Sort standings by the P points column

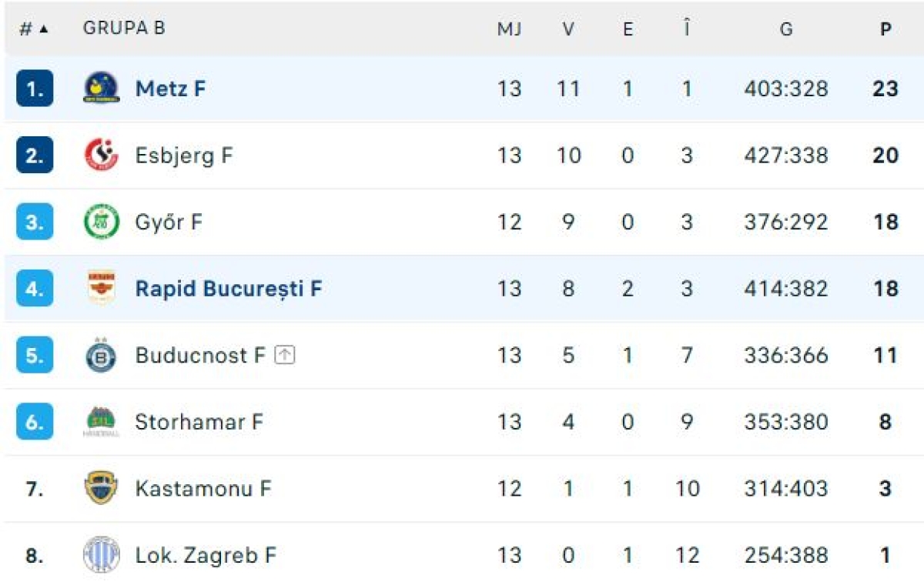coord(885,29)
